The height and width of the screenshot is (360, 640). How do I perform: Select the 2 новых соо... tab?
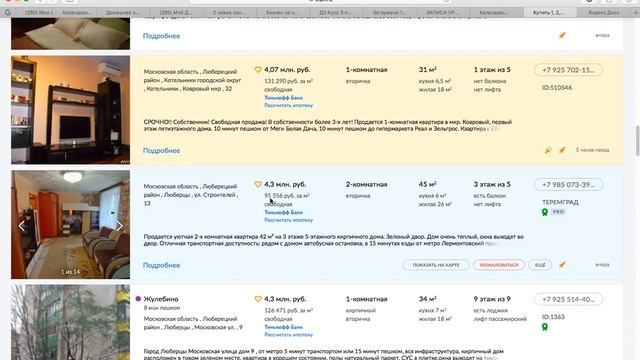coord(229,13)
